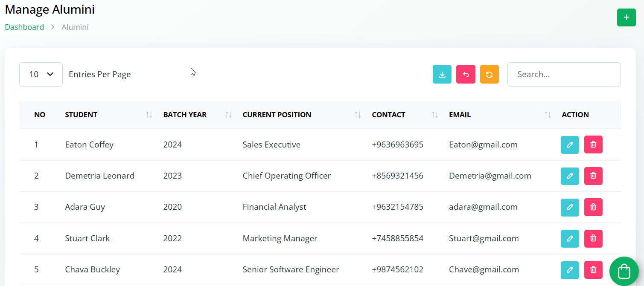Click the email Chave@gmail.com
This screenshot has width=644, height=286.
484,270
